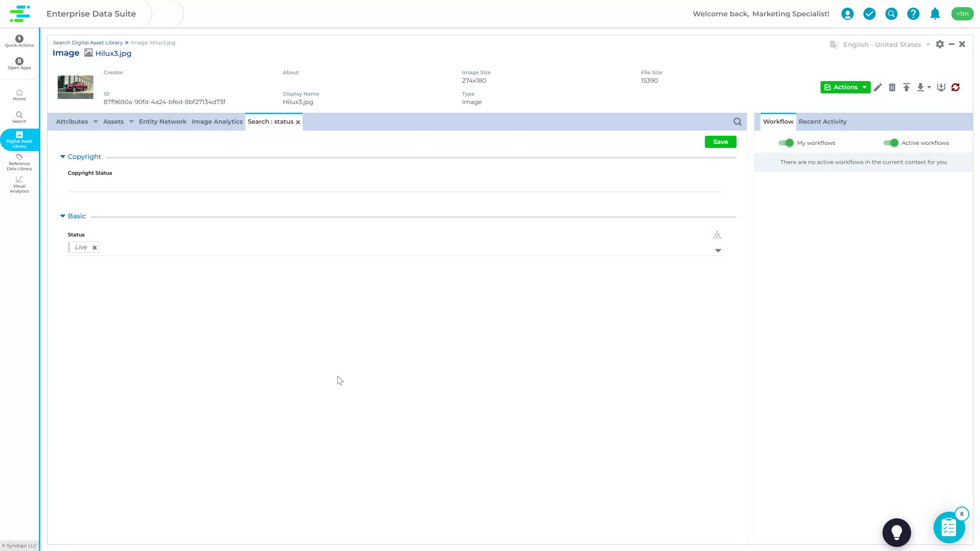Click the Save button
This screenshot has height=551, width=980.
[x=720, y=141]
